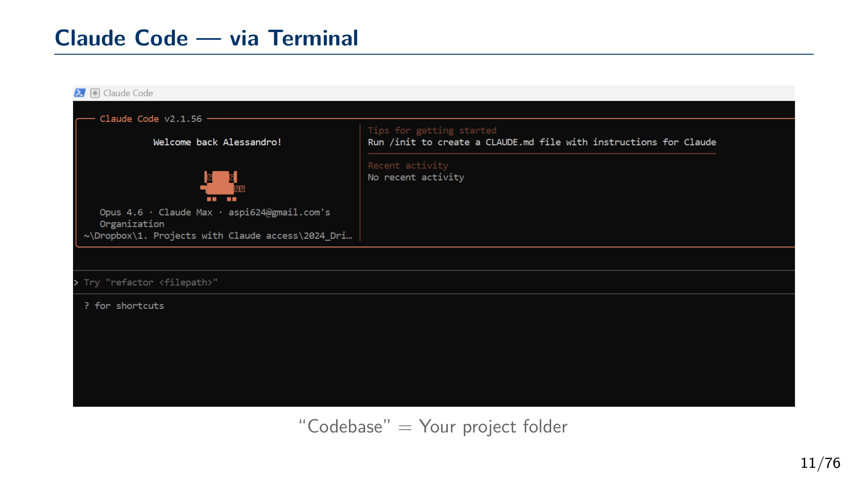Click the Dropbox project path line
Screen dimensions: 868x488
tap(218, 236)
